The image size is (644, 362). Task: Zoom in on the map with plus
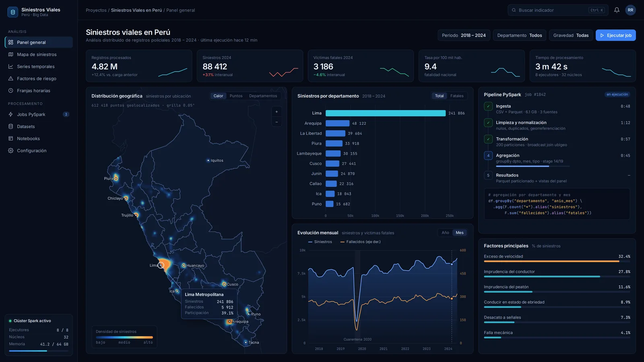[x=277, y=112]
